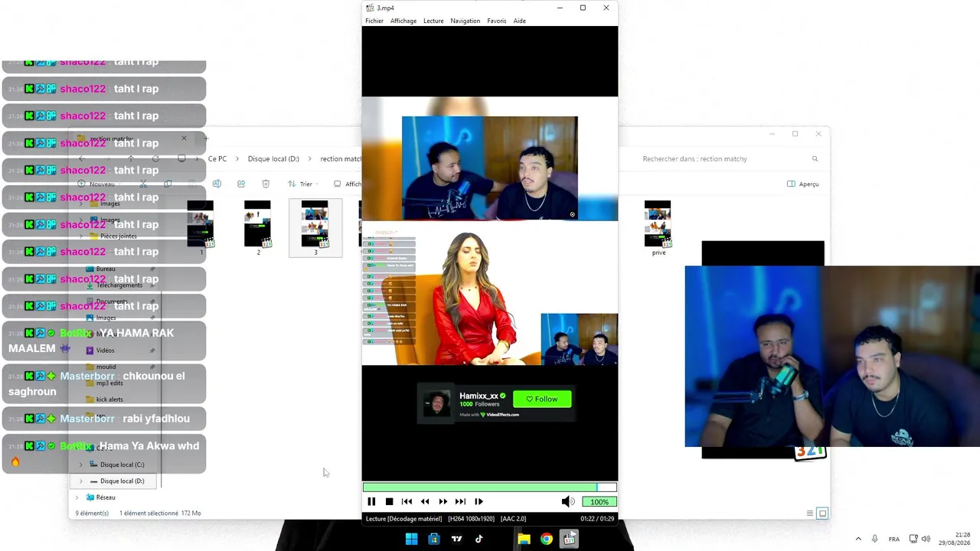Screen dimensions: 980x551
Task: Click the Rename icon in the Explorer toolbar
Action: (x=217, y=184)
